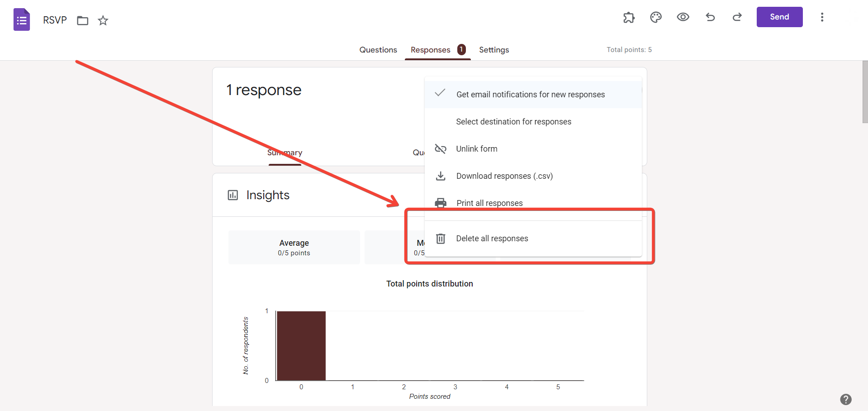Click the Insights chart icon
Screen dimensions: 868x411
pyautogui.click(x=233, y=195)
